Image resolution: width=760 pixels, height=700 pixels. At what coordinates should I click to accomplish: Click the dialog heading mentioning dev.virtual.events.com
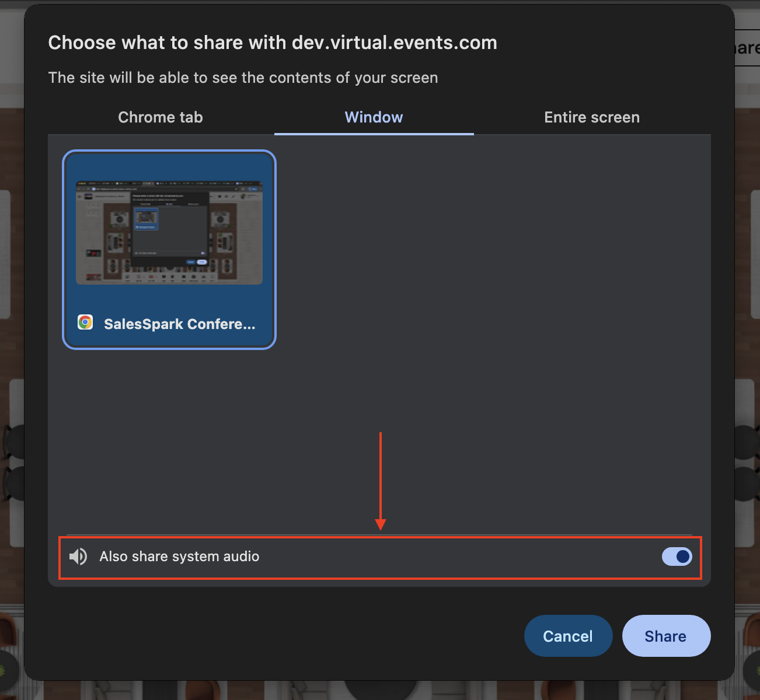coord(273,43)
